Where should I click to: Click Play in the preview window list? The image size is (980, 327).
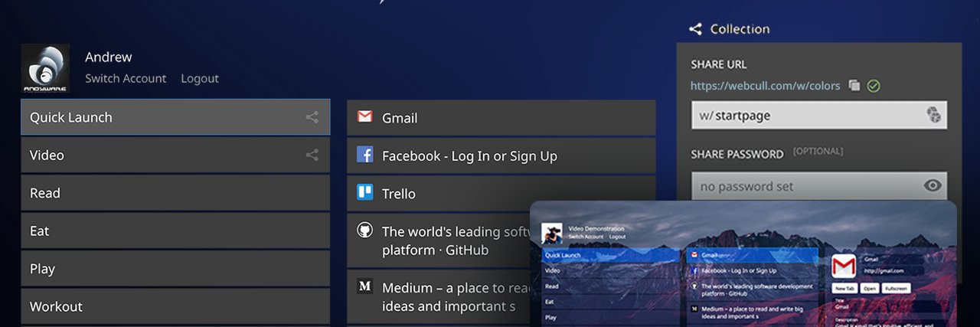[611, 317]
